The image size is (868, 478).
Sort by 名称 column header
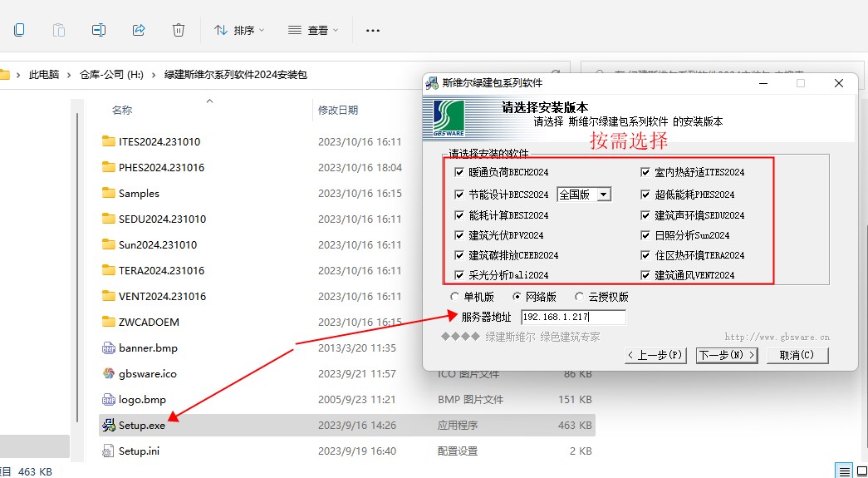(122, 111)
